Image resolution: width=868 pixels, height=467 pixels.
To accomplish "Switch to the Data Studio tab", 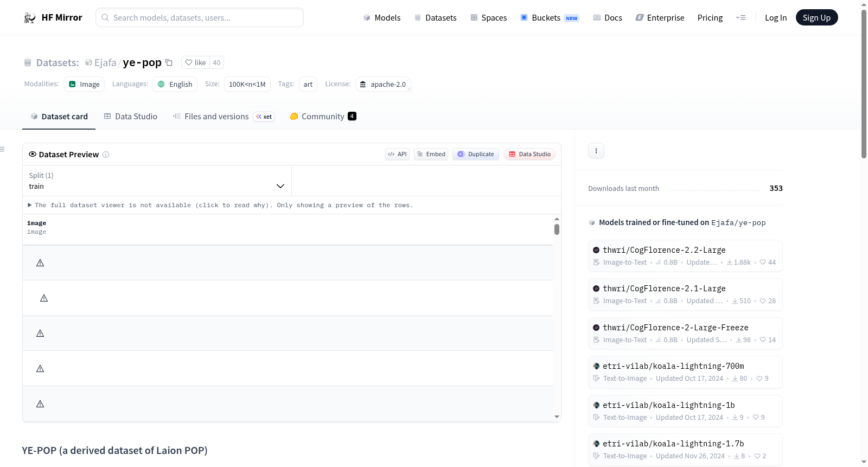I will [x=131, y=117].
